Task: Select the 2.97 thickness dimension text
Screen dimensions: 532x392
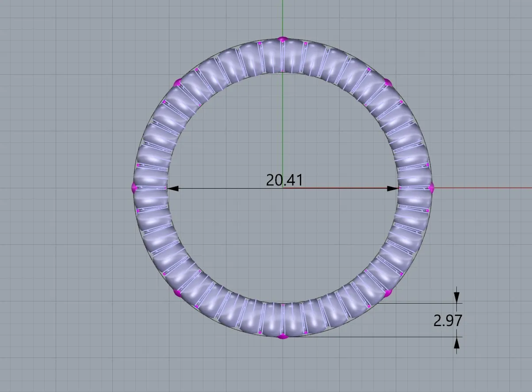Action: click(x=447, y=320)
